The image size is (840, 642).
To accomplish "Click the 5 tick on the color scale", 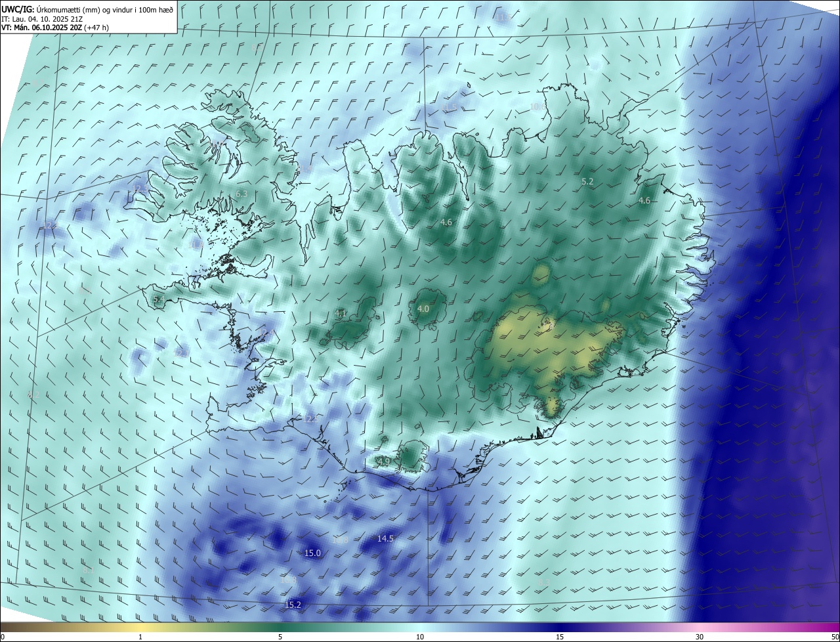I will coord(280,637).
